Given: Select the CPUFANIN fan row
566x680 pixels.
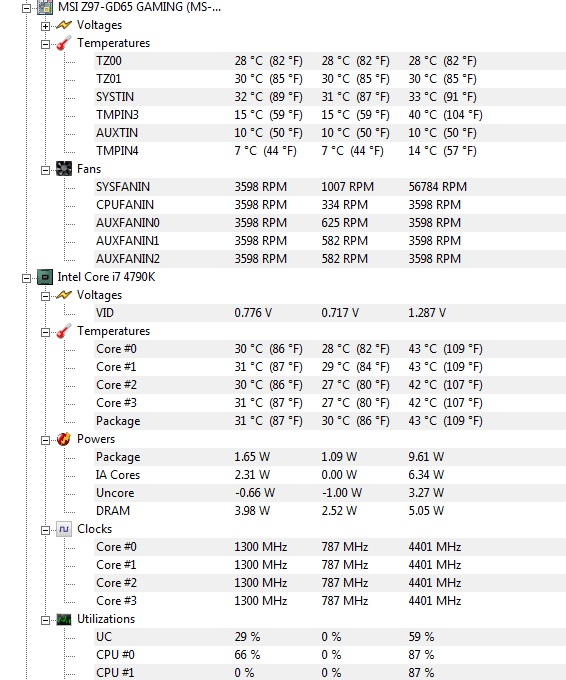Looking at the screenshot, I should click(330, 205).
